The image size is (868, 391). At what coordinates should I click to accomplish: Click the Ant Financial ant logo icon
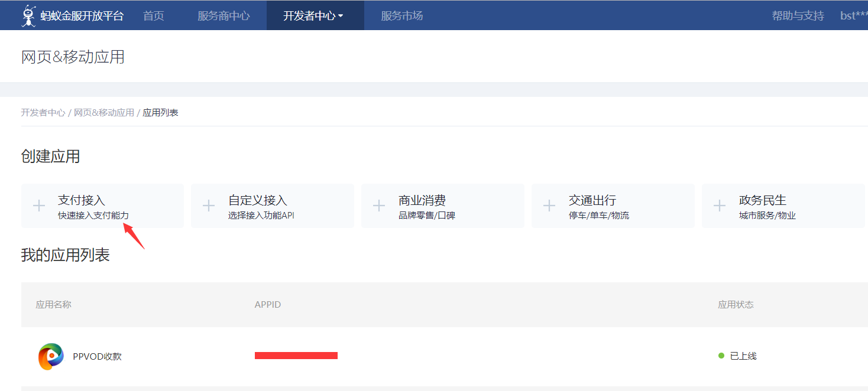pos(29,16)
